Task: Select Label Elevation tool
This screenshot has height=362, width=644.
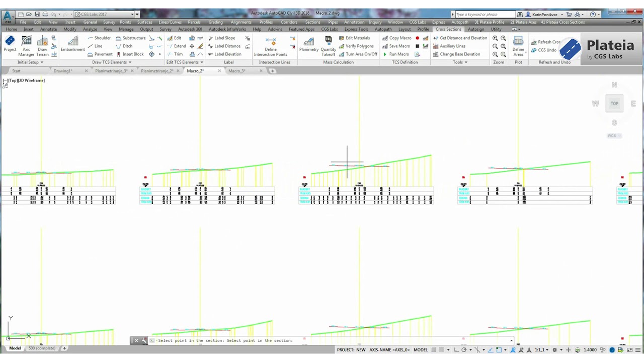Action: click(224, 54)
